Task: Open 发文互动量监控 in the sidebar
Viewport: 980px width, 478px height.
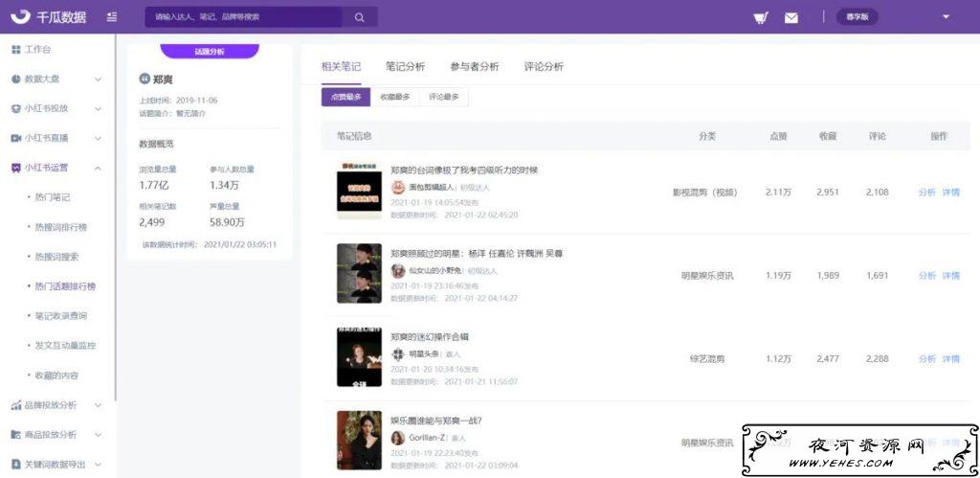Action: tap(65, 346)
